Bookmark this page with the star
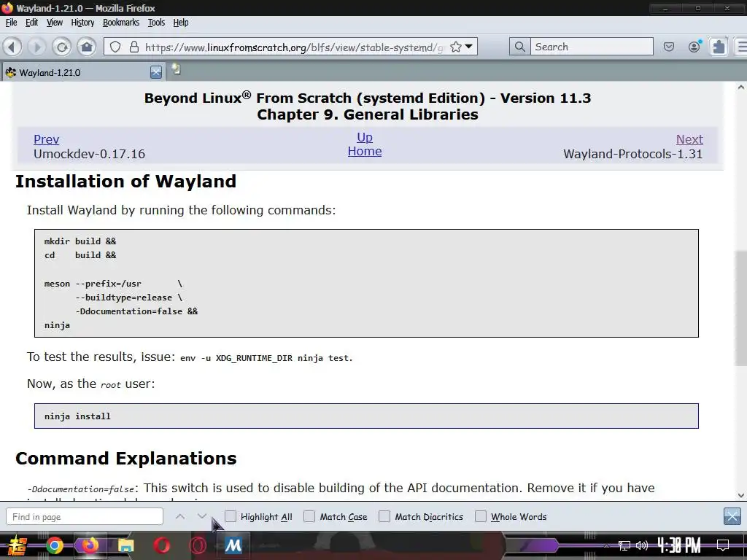 tap(456, 47)
